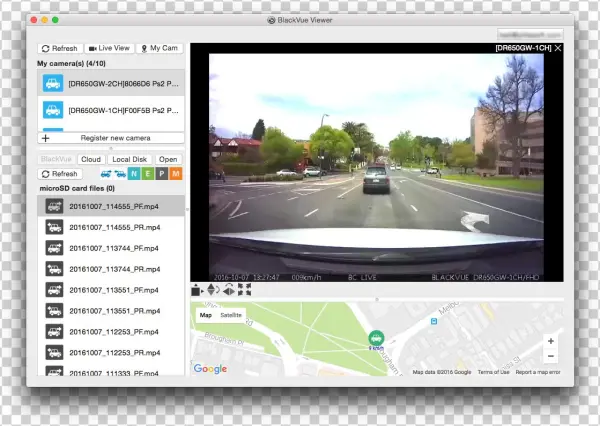600x426 pixels.
Task: Select file 20161007_113744_PF.mp4
Action: click(x=111, y=248)
